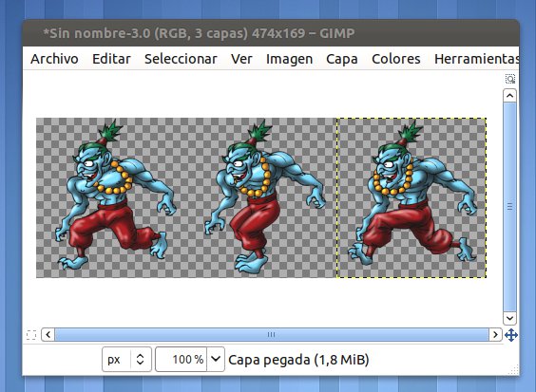Click the vertical scrollbar handle
Viewport: 536px width, 392px height.
coord(509,207)
